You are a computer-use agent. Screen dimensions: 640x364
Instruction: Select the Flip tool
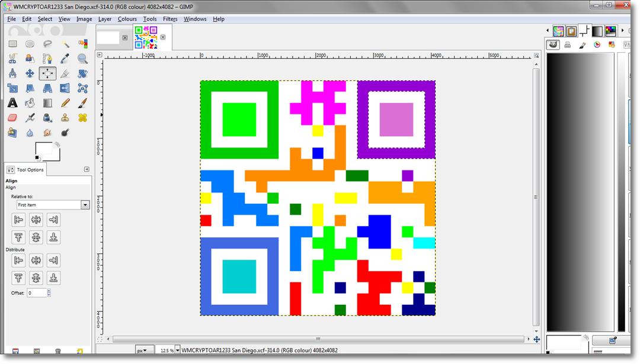(65, 88)
